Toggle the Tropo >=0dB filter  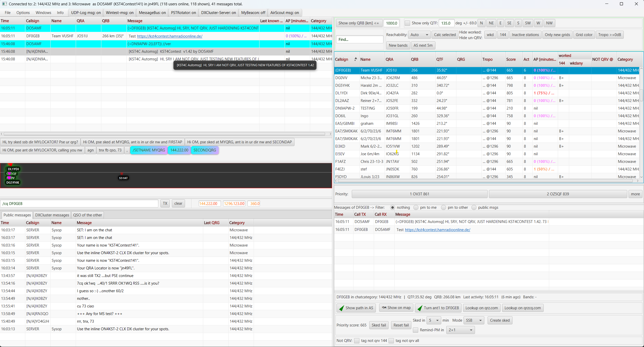610,35
